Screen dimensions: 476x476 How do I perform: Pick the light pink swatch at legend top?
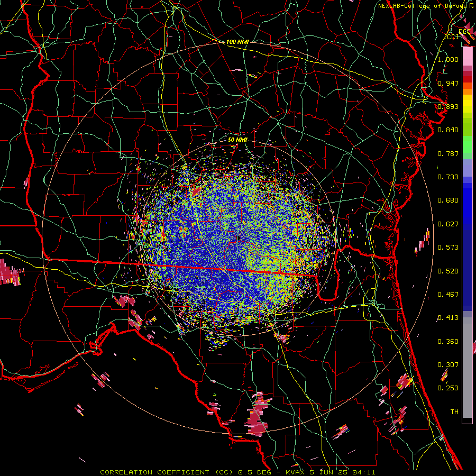tap(467, 57)
